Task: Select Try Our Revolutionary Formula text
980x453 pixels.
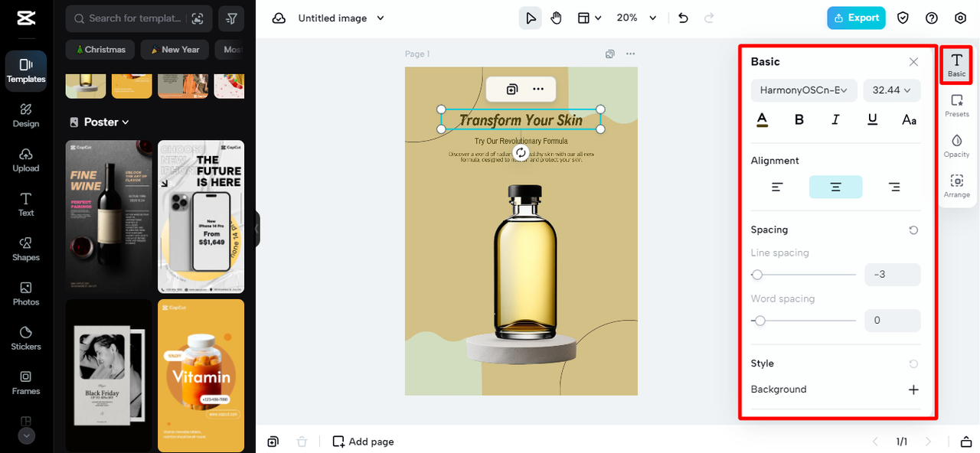Action: (x=521, y=141)
